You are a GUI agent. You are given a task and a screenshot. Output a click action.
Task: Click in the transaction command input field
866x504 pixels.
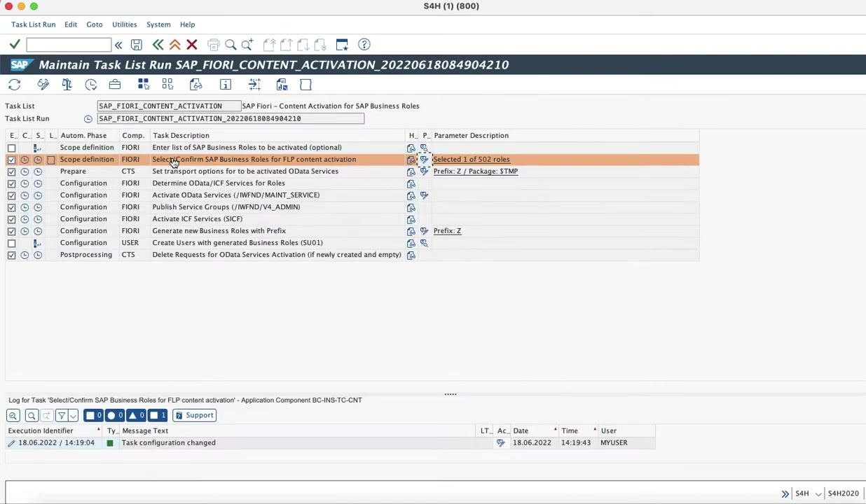[68, 45]
